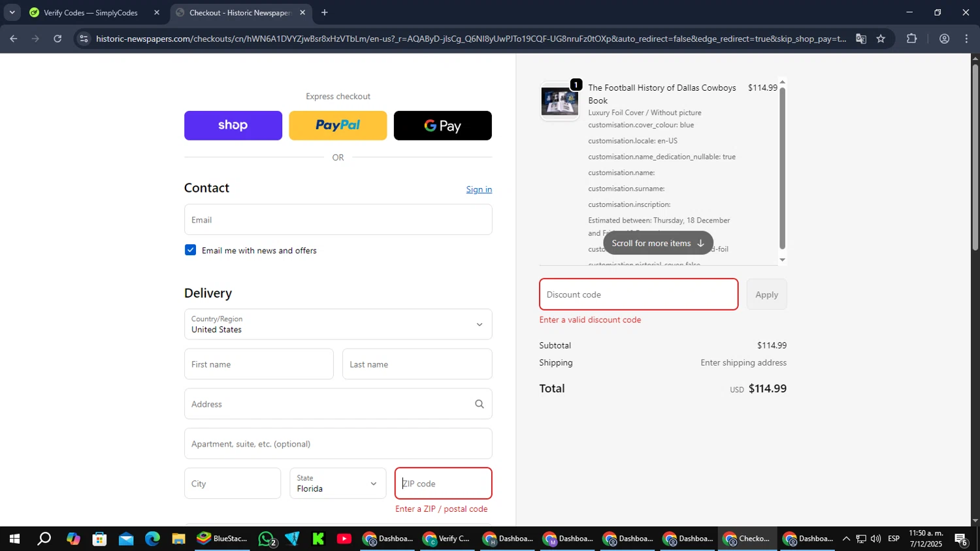Launch Copilot from the taskbar

pos(73,539)
